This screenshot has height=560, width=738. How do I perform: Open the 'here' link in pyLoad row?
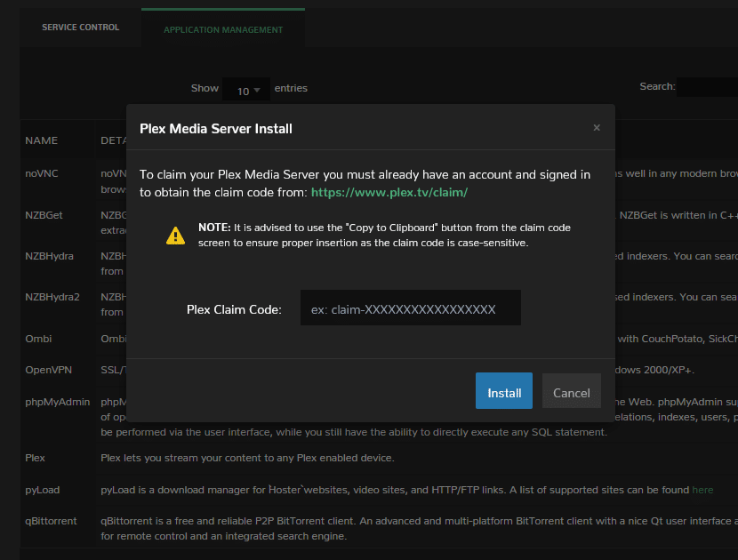tap(702, 490)
